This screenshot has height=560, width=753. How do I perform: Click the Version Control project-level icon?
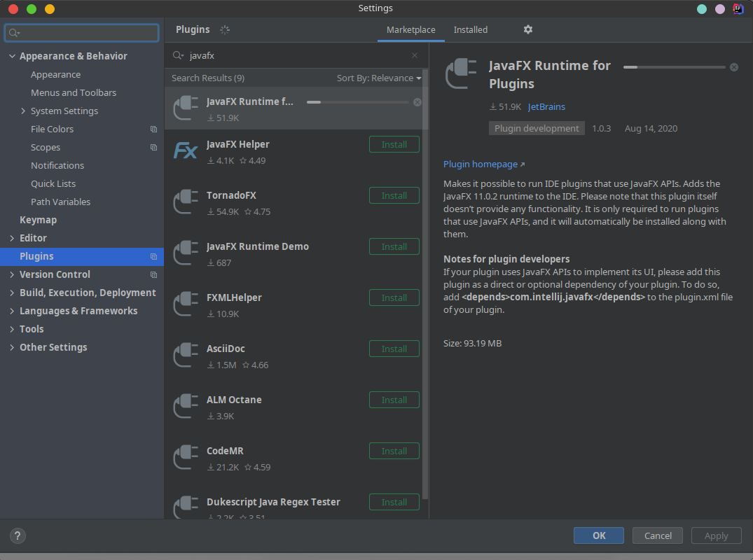[x=153, y=275]
